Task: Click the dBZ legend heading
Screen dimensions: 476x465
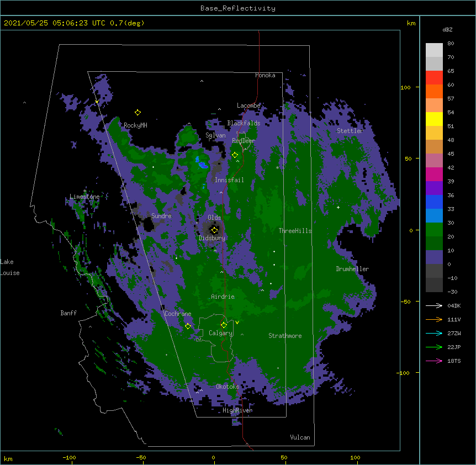Action: coord(447,29)
